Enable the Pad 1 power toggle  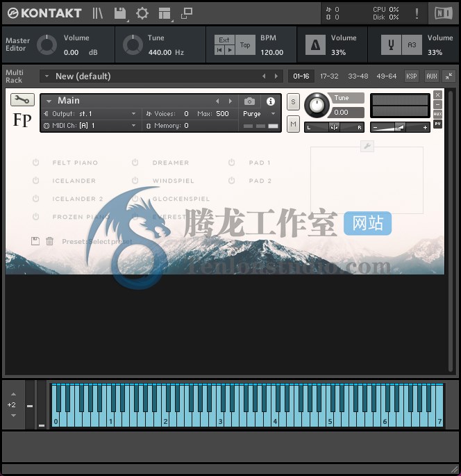[x=232, y=163]
